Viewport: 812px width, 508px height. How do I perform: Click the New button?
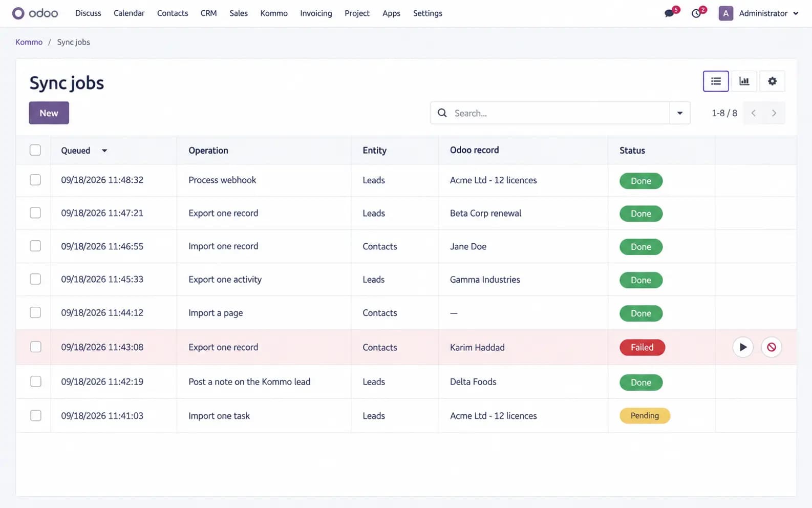tap(49, 113)
